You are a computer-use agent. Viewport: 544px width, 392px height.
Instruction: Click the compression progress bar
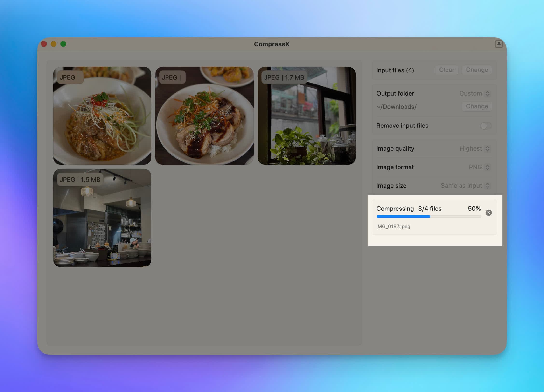coord(429,217)
